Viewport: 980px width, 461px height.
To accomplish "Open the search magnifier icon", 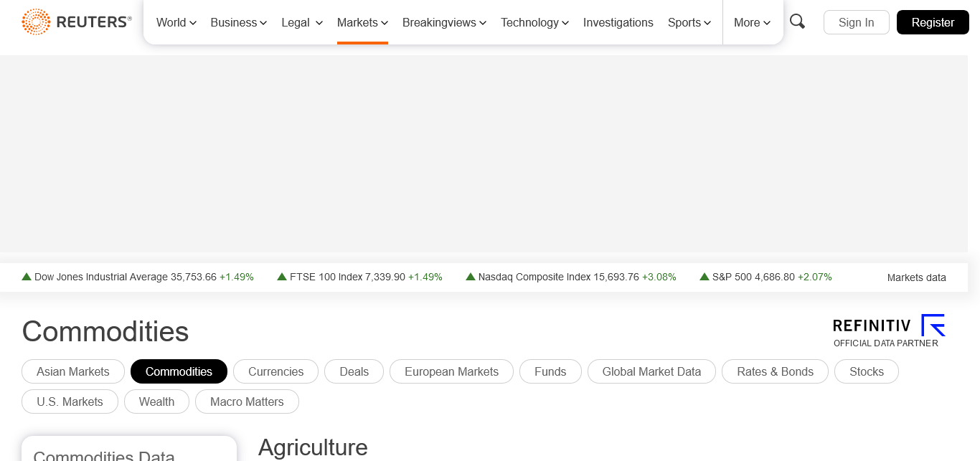I will point(797,22).
